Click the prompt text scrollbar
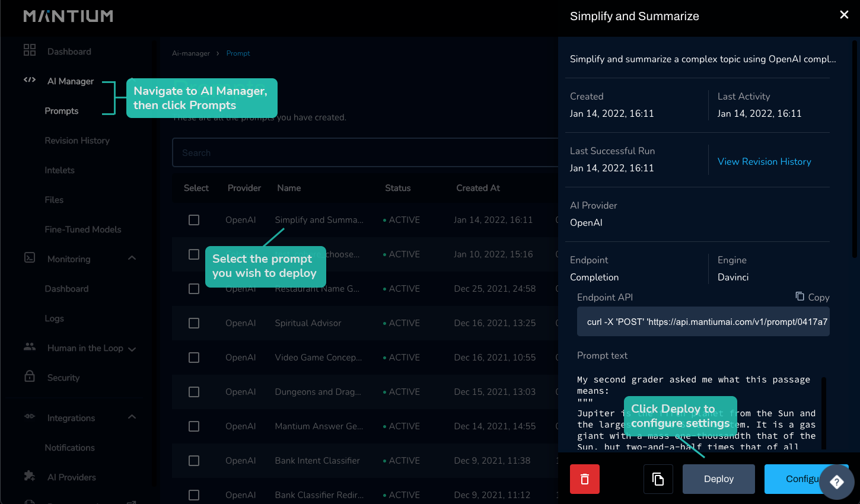Screen dimensions: 860x504 (824, 413)
